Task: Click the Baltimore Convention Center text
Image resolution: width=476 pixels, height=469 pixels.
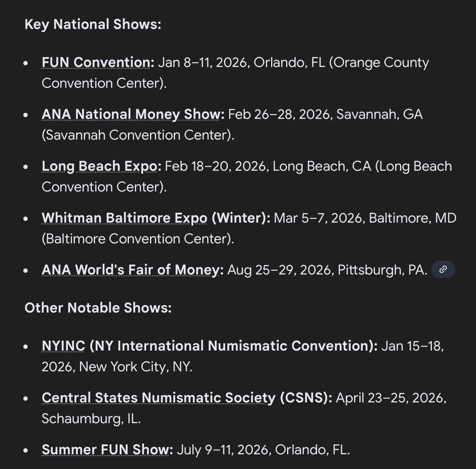Action: 137,239
